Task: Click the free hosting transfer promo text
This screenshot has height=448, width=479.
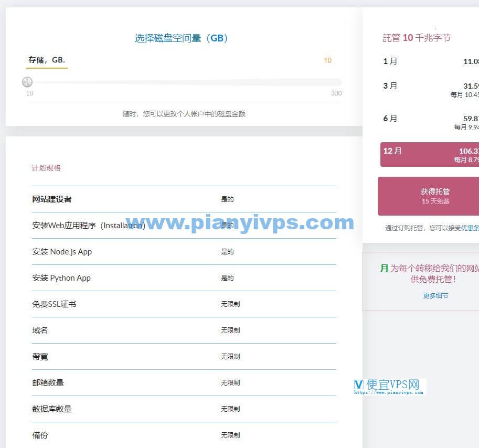Action: (430, 274)
